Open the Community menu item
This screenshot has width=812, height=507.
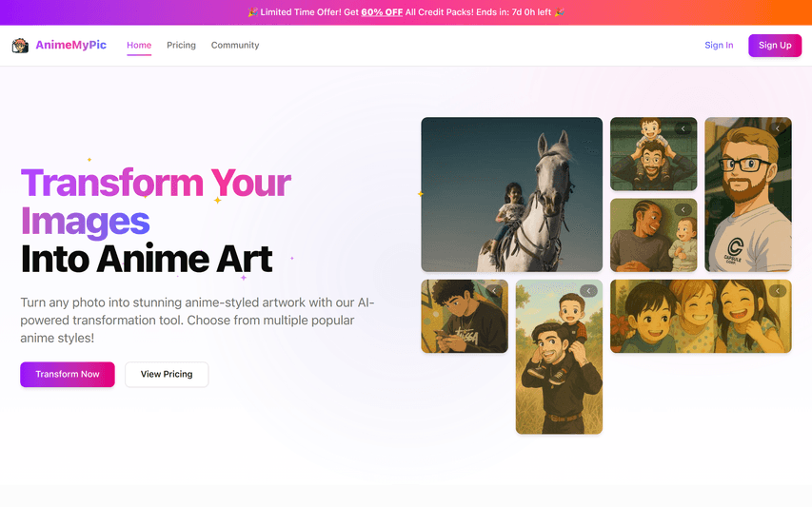point(235,45)
